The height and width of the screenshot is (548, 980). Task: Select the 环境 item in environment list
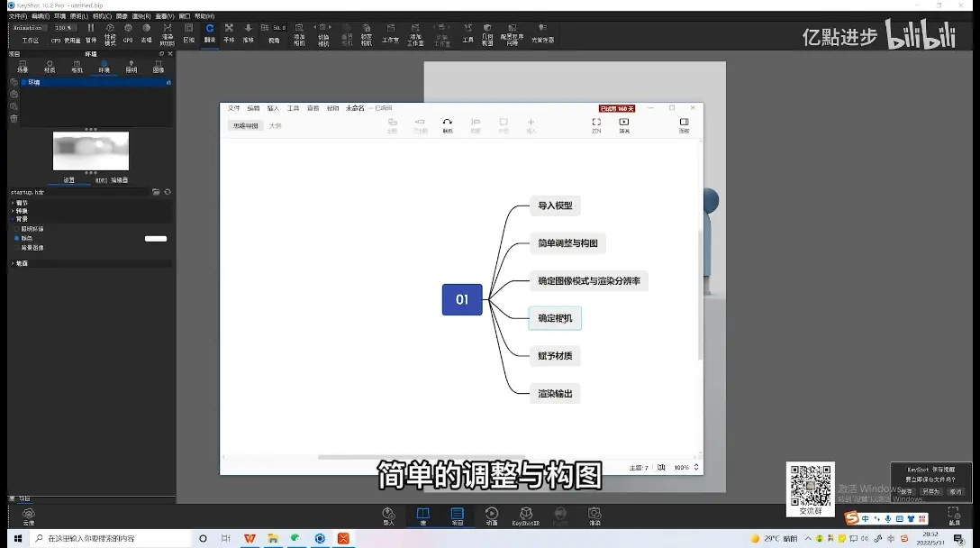(97, 82)
